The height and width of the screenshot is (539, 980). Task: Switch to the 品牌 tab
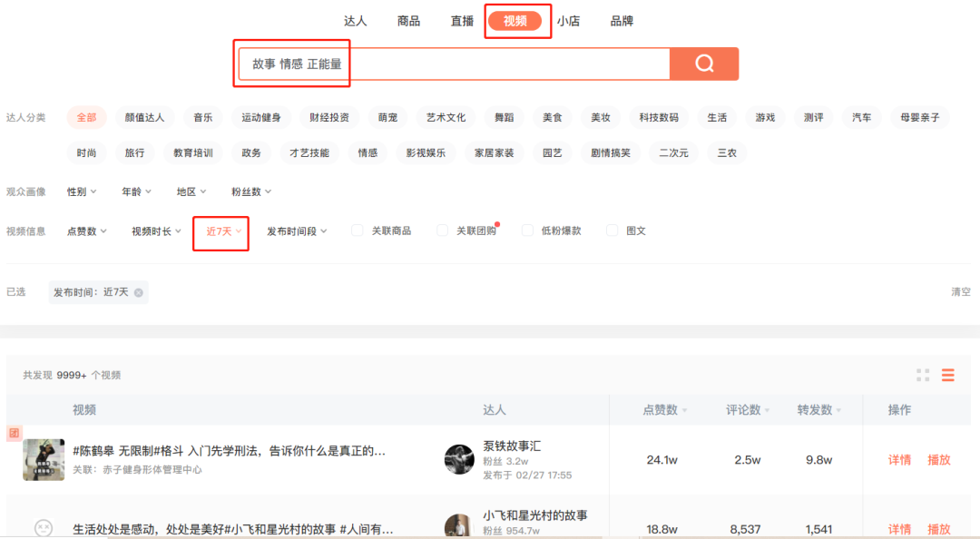[622, 21]
